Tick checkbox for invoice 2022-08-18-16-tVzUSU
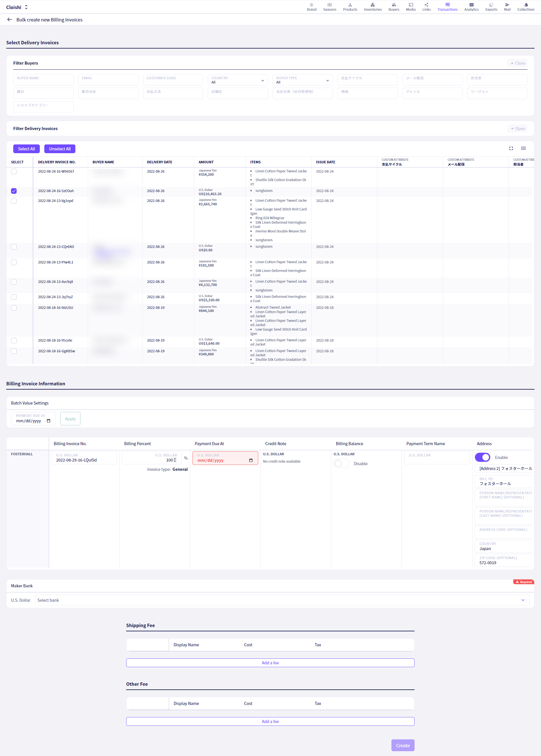This screenshot has height=756, width=541. [x=14, y=307]
